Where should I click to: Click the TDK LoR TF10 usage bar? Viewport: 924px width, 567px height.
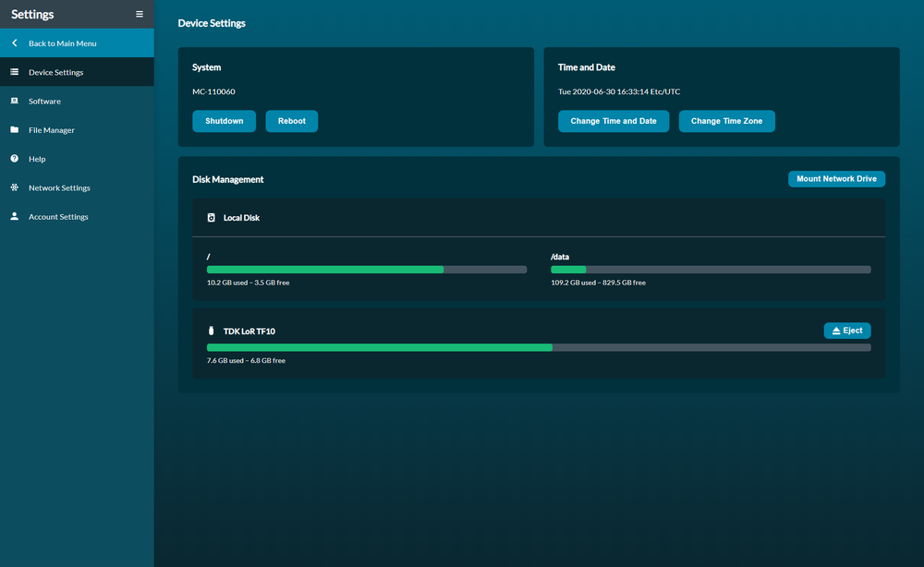click(539, 347)
